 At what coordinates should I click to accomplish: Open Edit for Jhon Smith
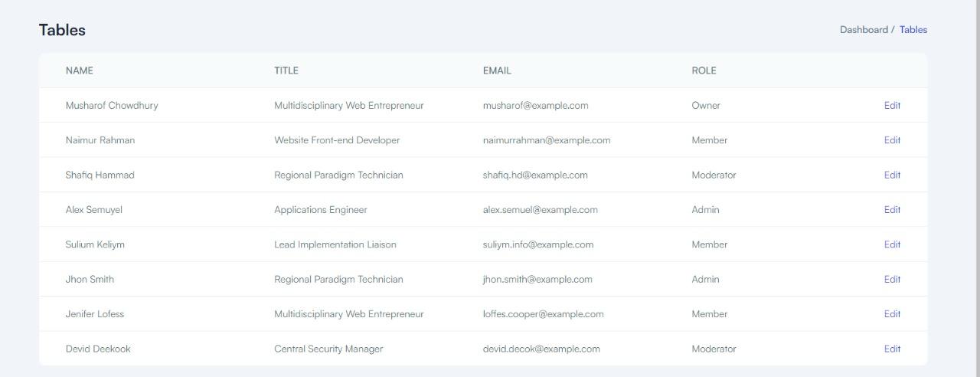(892, 280)
